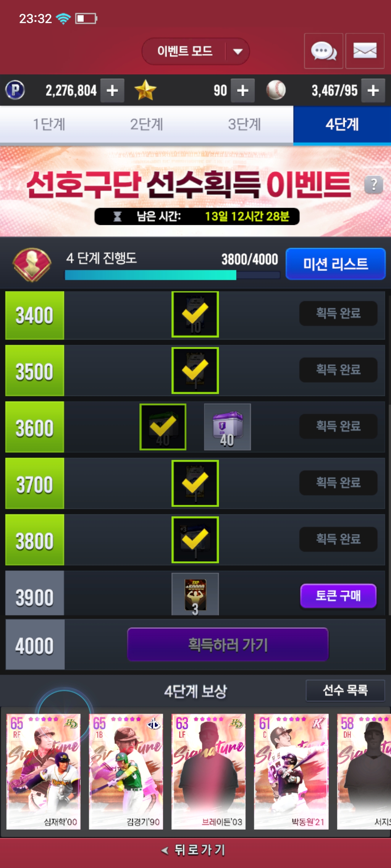The image size is (391, 868).
Task: Open the chat speech bubble icon
Action: click(324, 51)
